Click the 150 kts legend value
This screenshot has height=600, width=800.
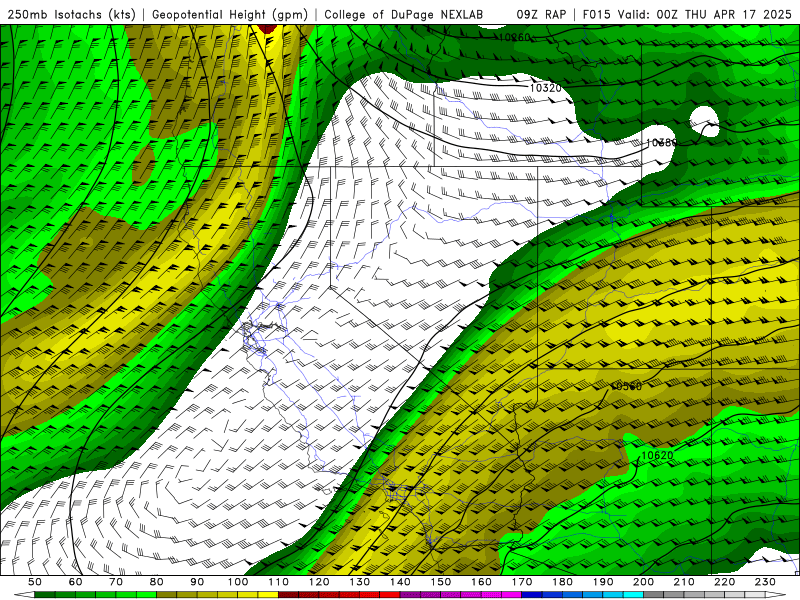441,582
